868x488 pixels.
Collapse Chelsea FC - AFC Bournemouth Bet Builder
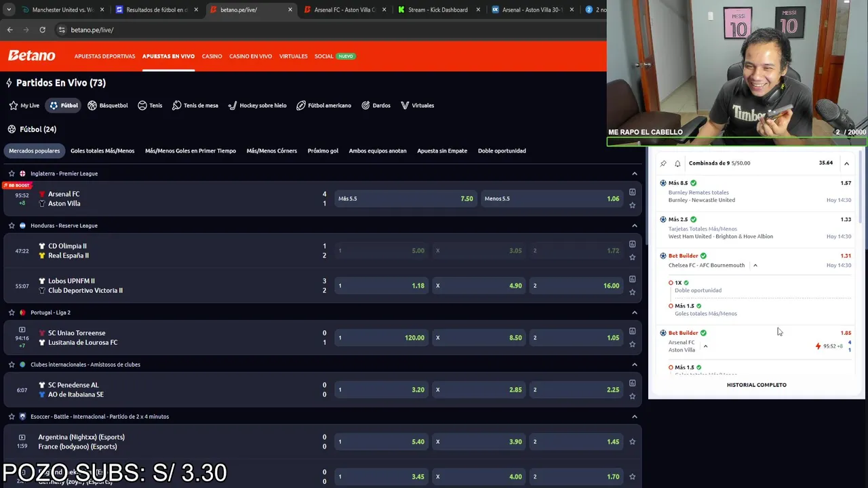[x=755, y=265]
